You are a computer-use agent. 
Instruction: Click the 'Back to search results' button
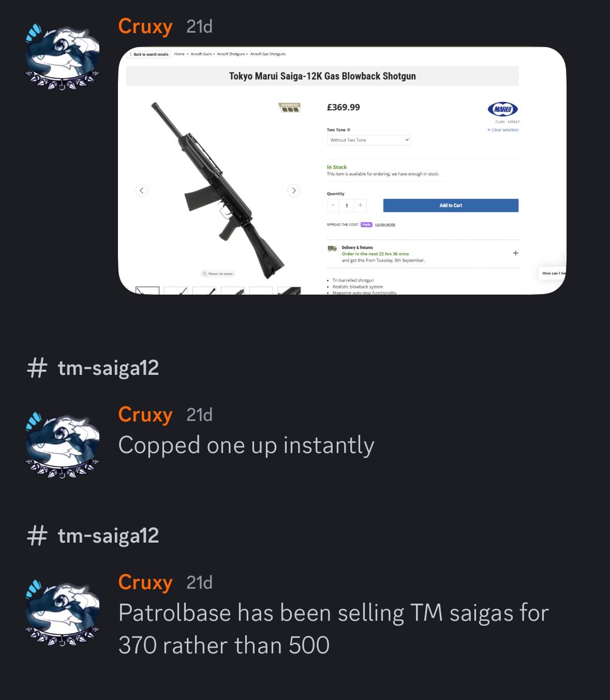(x=149, y=54)
